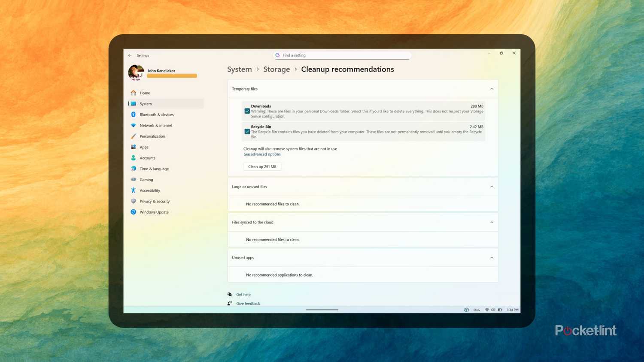Screen dimensions: 644x362
Task: Uncheck the Recycle Bin checkbox
Action: 247,132
